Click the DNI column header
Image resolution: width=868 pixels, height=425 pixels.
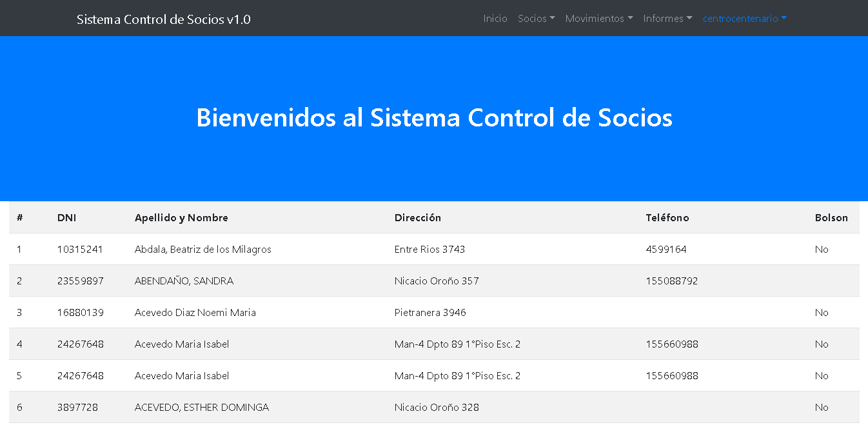[x=66, y=218]
